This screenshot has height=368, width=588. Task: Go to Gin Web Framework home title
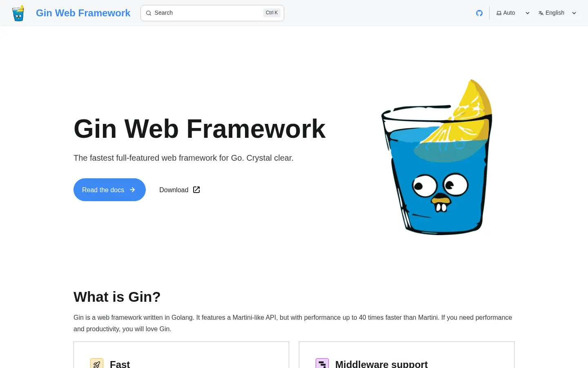83,13
